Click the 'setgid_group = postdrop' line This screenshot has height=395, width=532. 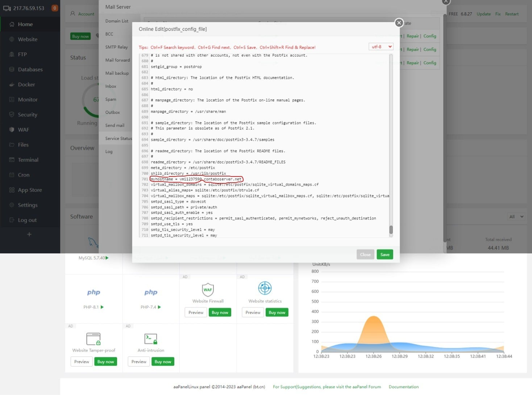tap(176, 67)
